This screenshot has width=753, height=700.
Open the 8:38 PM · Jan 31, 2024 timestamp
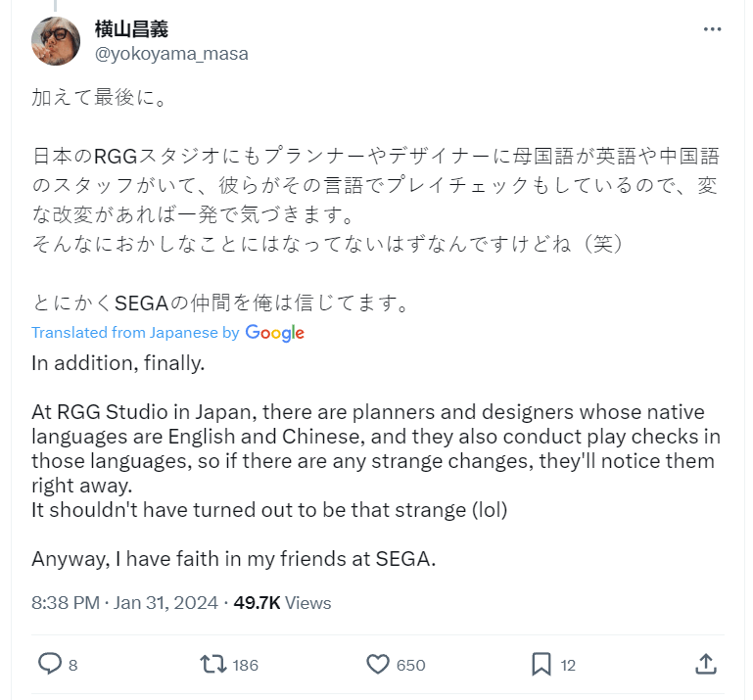click(x=126, y=603)
